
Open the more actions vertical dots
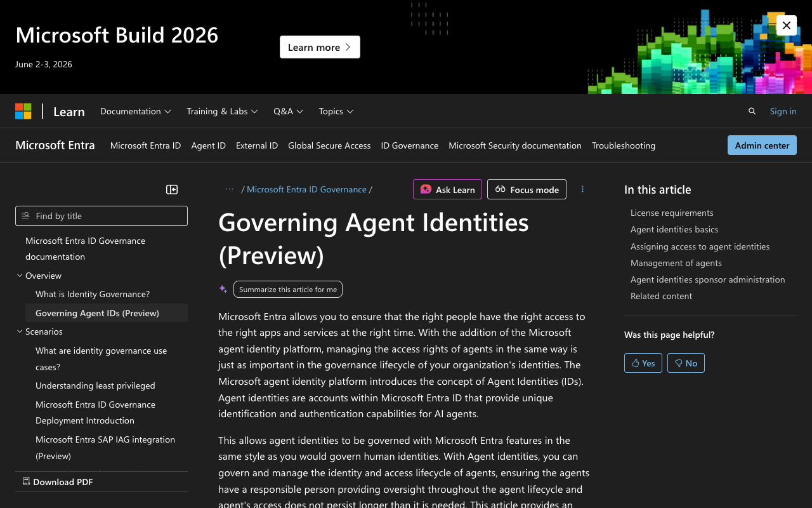[x=582, y=189]
